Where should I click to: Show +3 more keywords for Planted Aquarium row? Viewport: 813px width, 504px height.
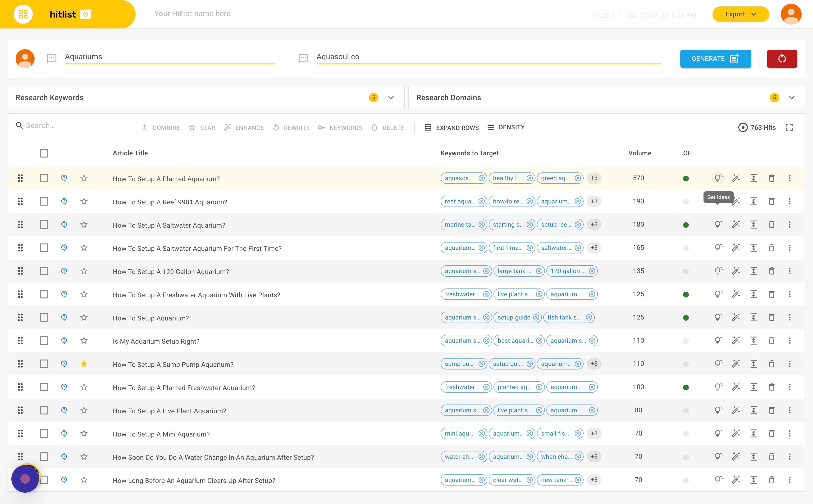[594, 178]
